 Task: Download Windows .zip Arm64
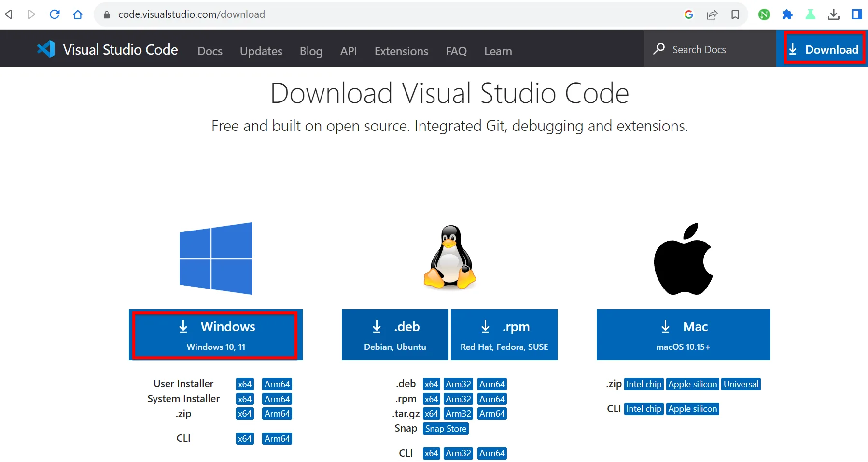(x=277, y=414)
